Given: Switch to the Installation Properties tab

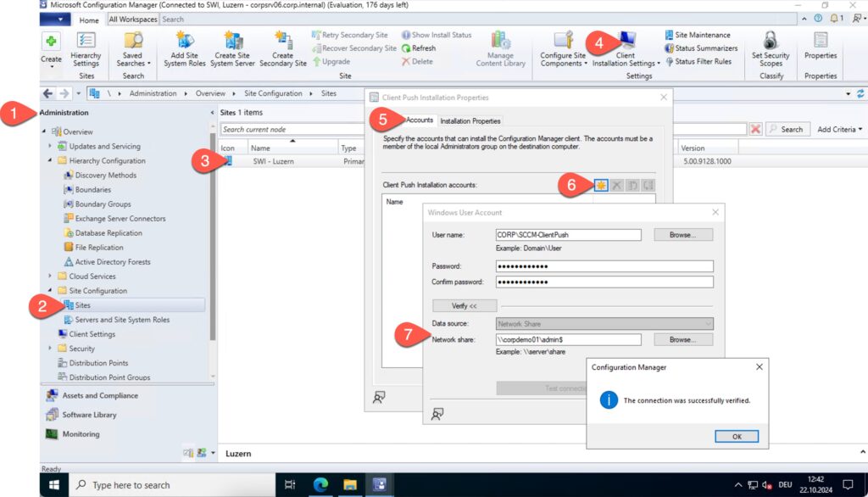Looking at the screenshot, I should 470,120.
